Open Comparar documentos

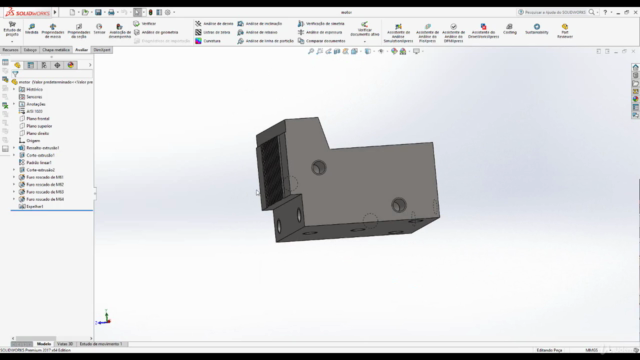coord(322,41)
